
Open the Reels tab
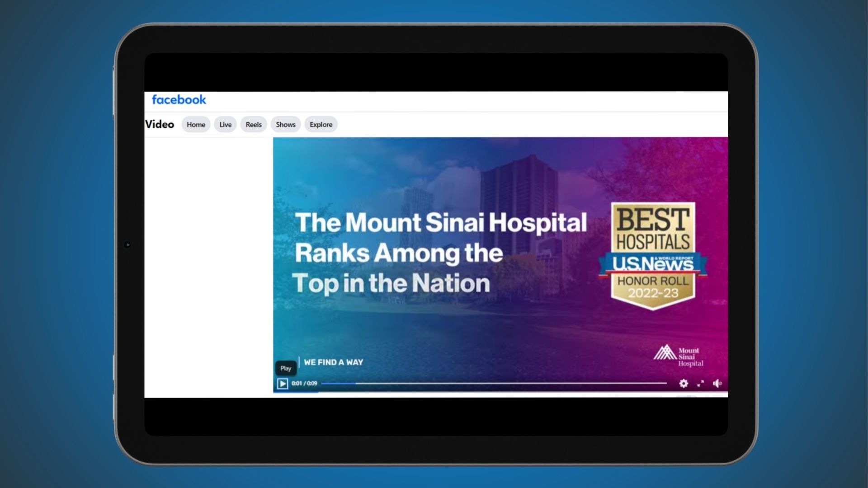tap(253, 125)
